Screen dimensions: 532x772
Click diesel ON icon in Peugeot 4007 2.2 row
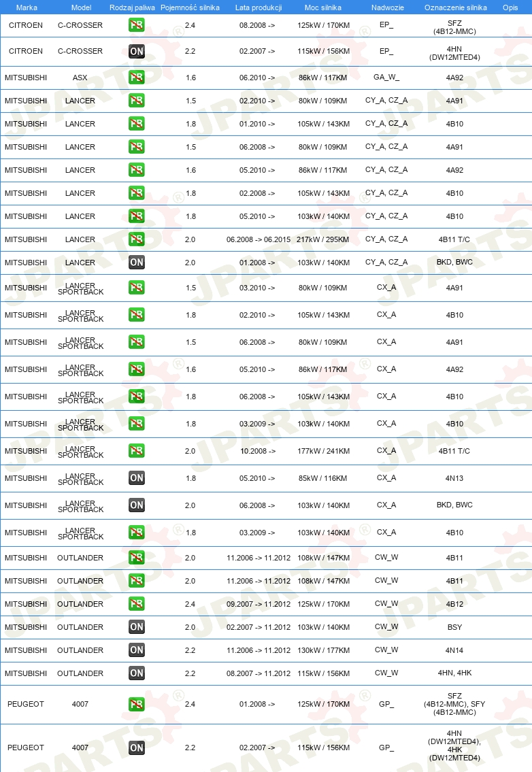[137, 748]
